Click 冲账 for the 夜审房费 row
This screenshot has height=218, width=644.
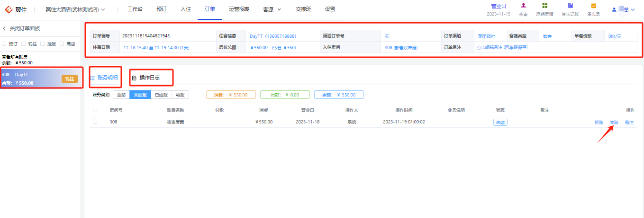tap(614, 122)
